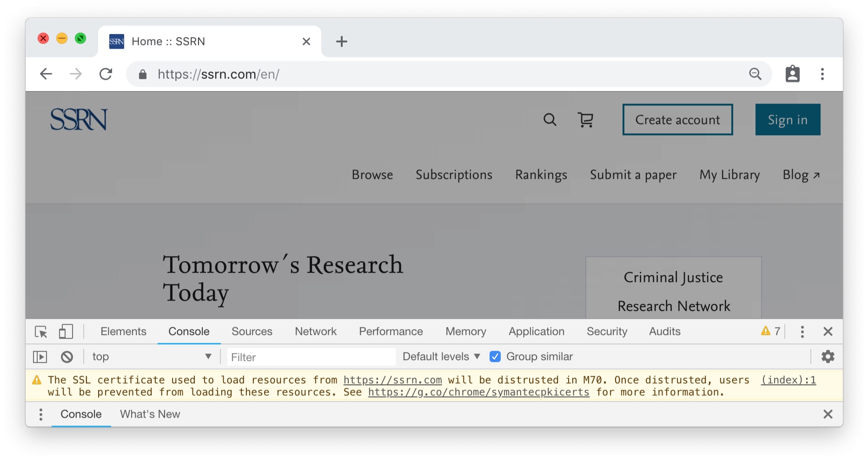The image size is (868, 460).
Task: Close the bottom console drawer
Action: pos(828,414)
